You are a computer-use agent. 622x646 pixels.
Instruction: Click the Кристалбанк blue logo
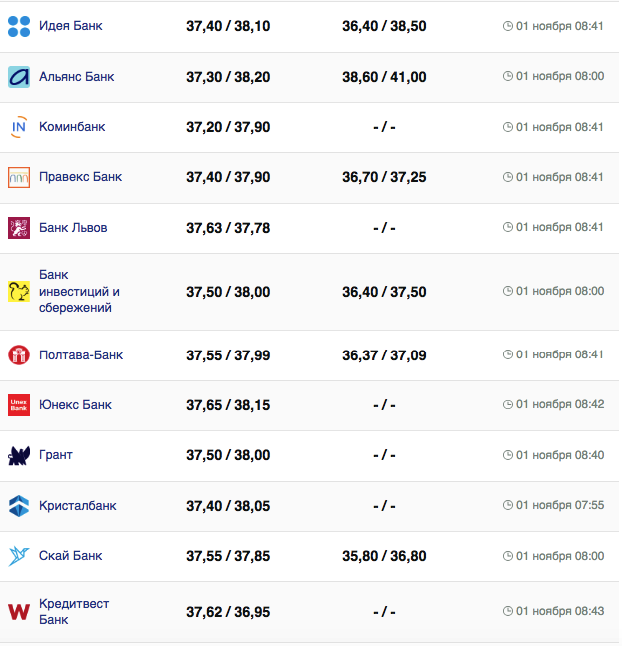pos(19,506)
